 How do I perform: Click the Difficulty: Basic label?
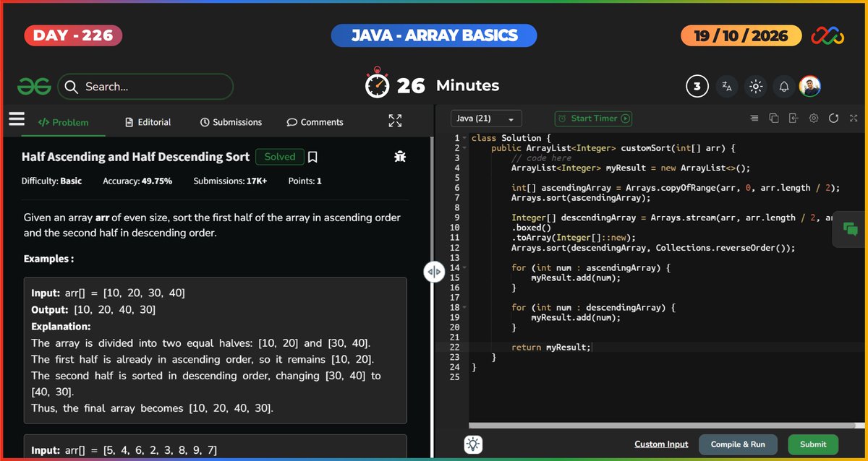(x=51, y=181)
